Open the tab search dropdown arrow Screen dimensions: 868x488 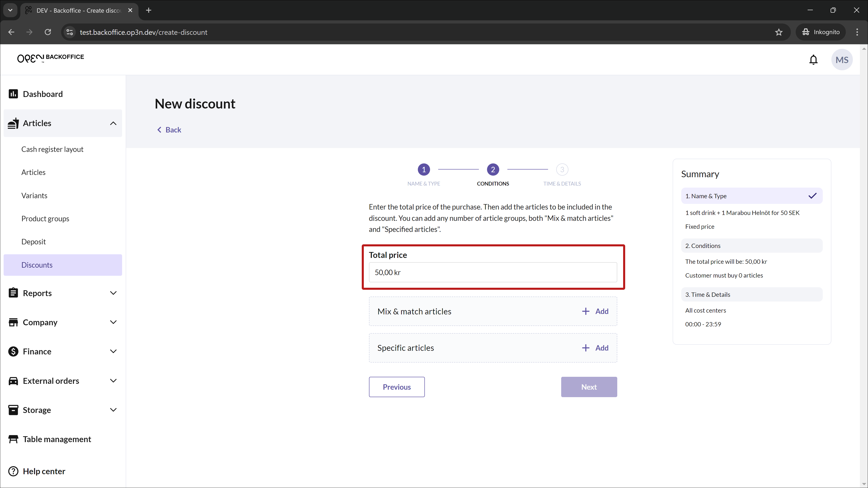pos(10,10)
